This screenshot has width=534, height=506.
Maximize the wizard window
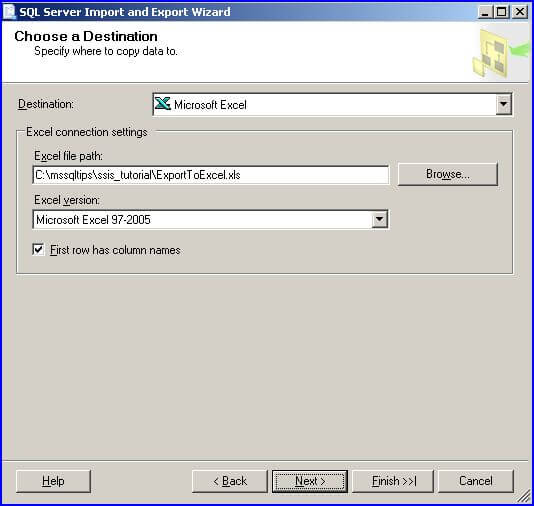[x=502, y=12]
